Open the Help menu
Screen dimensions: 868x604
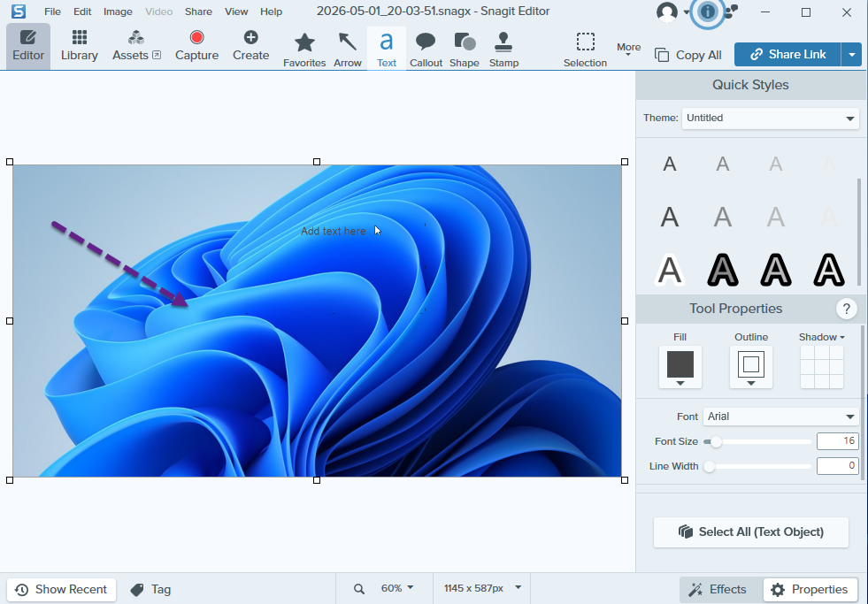[272, 11]
